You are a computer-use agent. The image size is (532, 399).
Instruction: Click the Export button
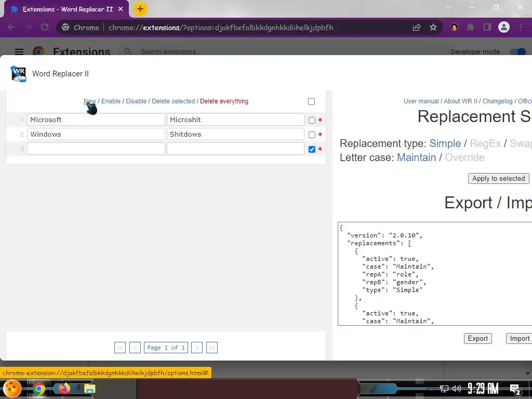pos(478,338)
